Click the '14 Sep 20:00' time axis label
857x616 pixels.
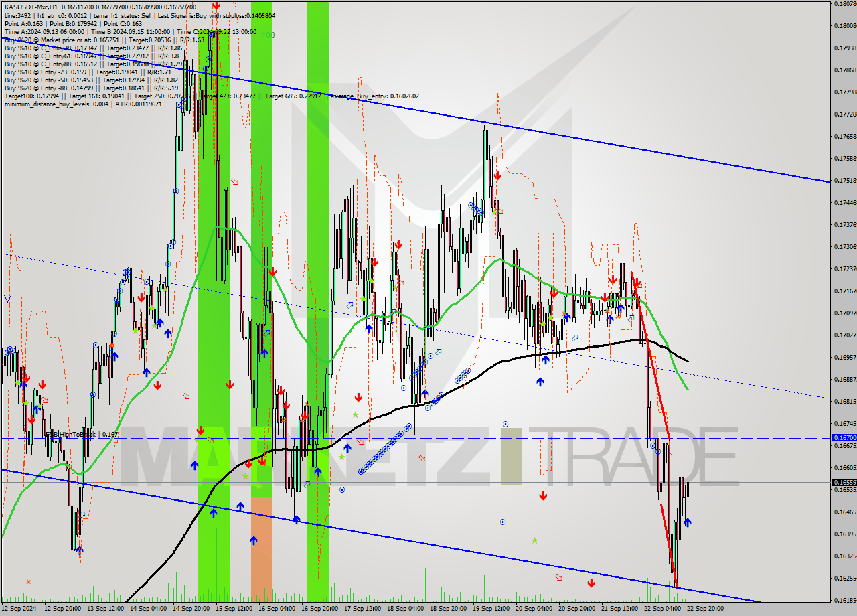point(191,609)
